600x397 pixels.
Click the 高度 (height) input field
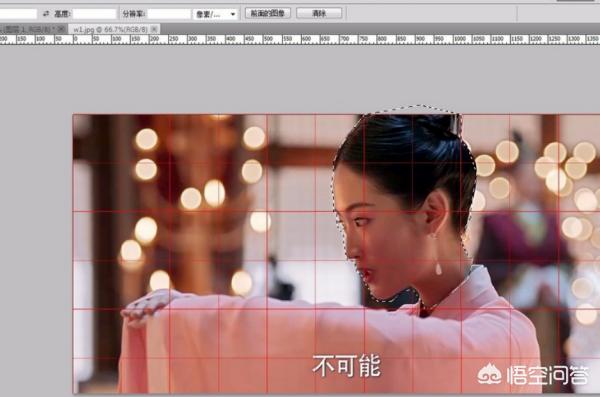click(x=94, y=14)
